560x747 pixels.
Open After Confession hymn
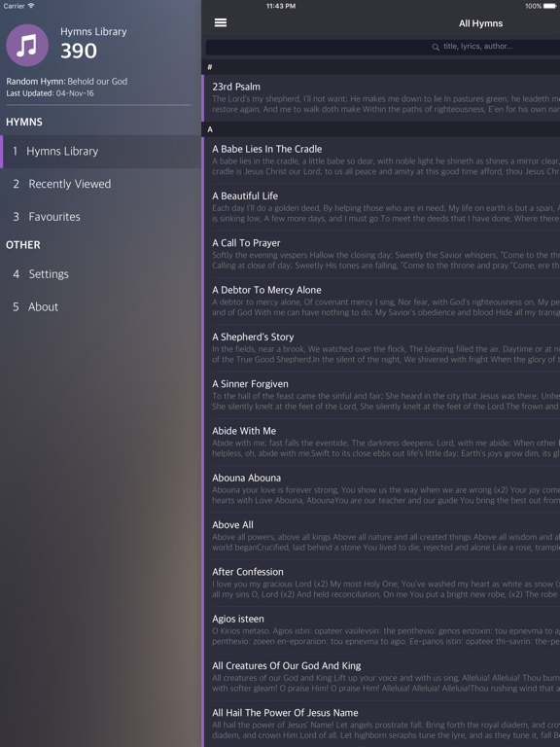[381, 584]
